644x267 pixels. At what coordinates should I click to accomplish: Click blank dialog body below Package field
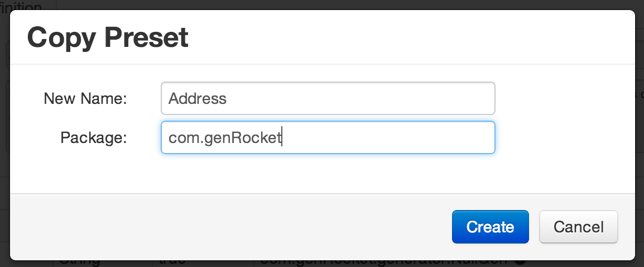[323, 174]
